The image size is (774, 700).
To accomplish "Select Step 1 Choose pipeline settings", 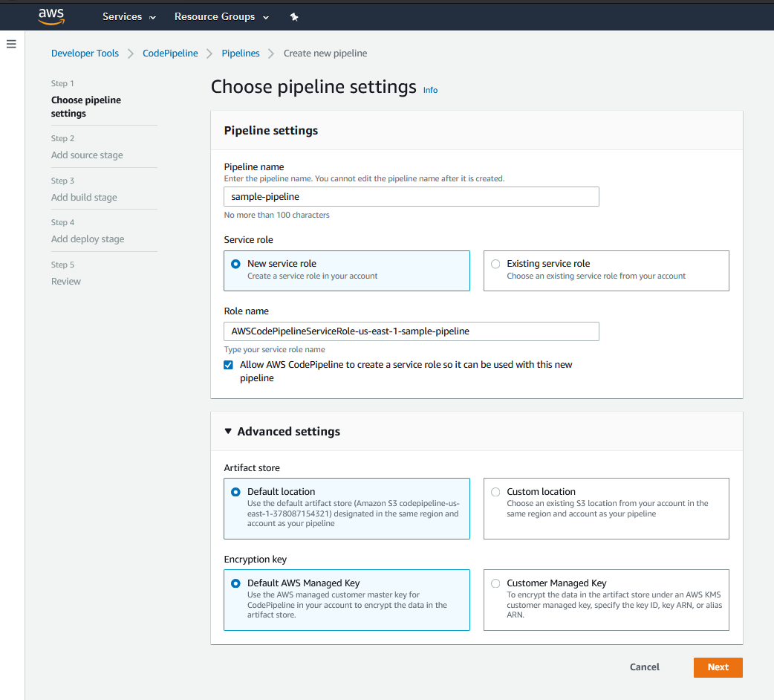I will (x=86, y=106).
